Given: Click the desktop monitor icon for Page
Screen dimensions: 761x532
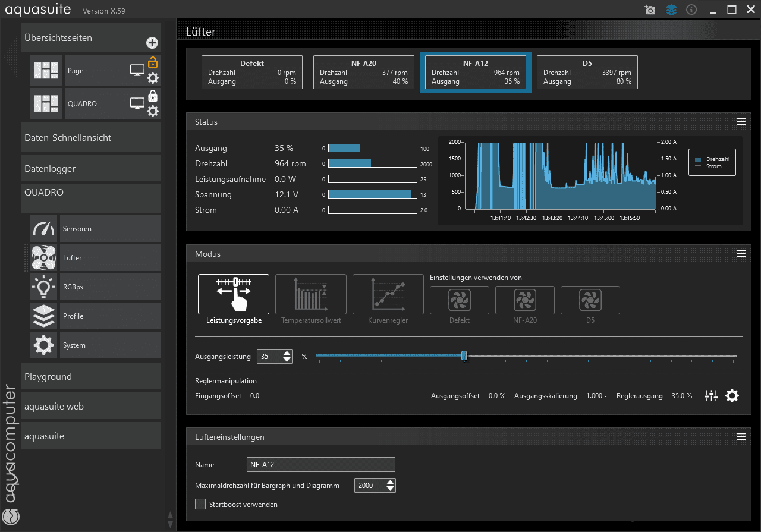Looking at the screenshot, I should coord(137,71).
